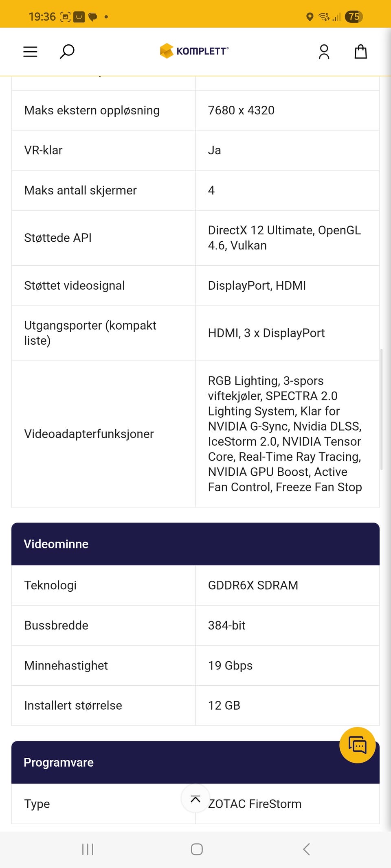Tap the battery indicator in status bar
391x868 pixels.
click(x=354, y=17)
